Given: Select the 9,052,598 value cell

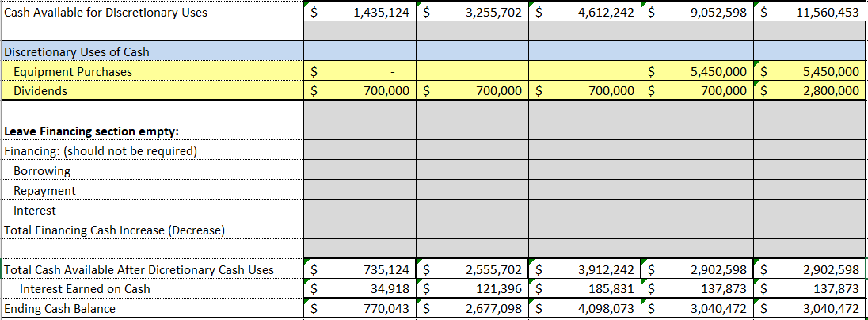Looking at the screenshot, I should pyautogui.click(x=697, y=12).
